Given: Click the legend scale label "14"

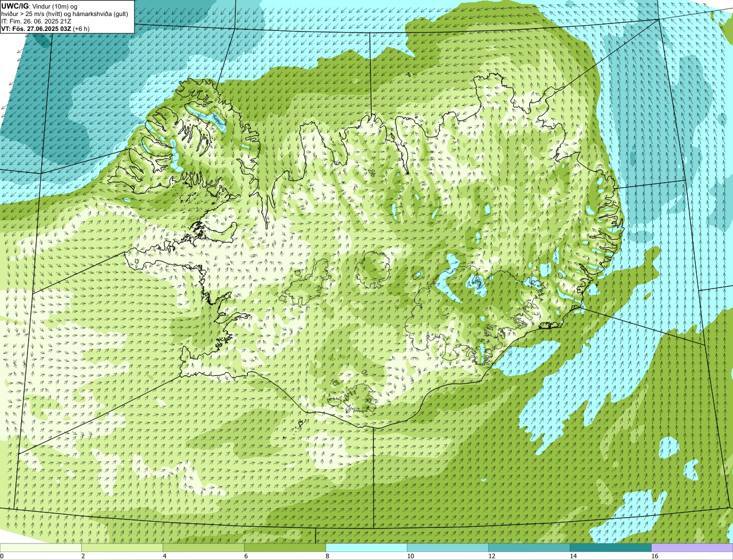Looking at the screenshot, I should [573, 556].
